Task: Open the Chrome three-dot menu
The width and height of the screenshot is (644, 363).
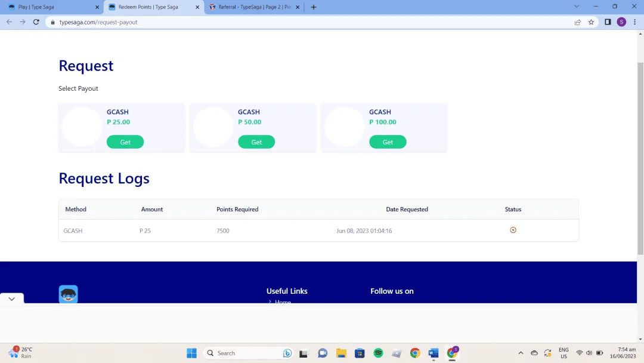Action: 634,22
